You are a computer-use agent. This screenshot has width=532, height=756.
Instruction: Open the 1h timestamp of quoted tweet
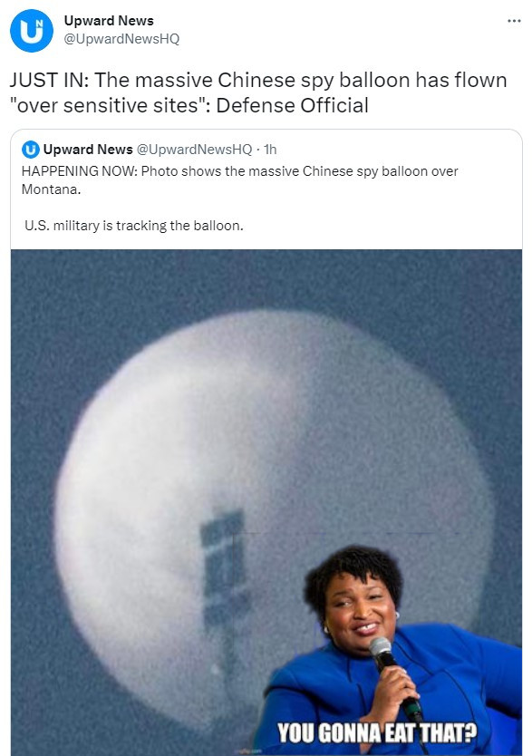pyautogui.click(x=270, y=150)
